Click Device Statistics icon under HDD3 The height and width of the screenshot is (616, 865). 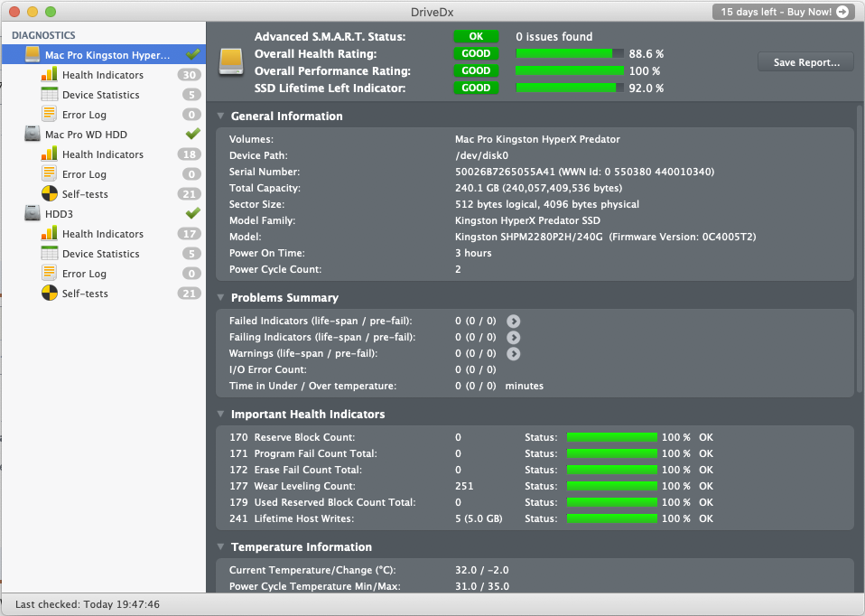point(49,253)
